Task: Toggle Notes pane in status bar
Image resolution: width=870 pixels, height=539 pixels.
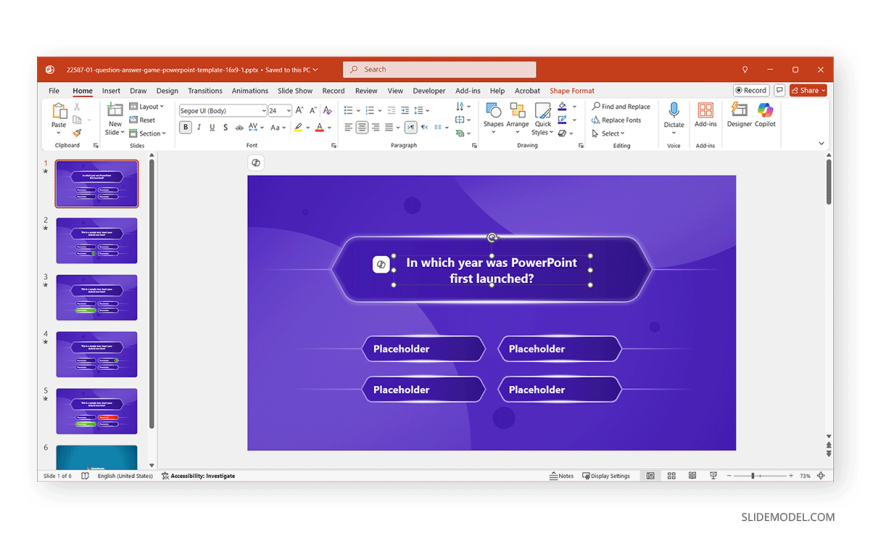Action: coord(561,476)
